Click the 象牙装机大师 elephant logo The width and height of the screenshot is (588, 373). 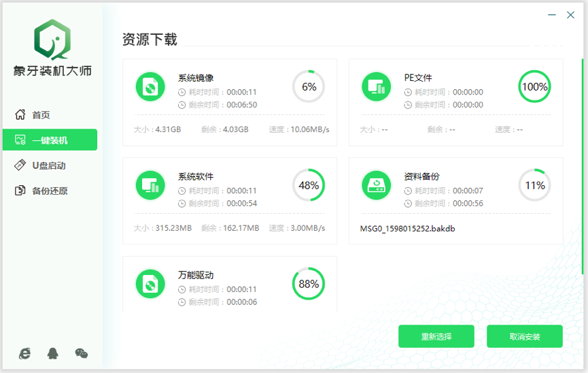pyautogui.click(x=52, y=40)
